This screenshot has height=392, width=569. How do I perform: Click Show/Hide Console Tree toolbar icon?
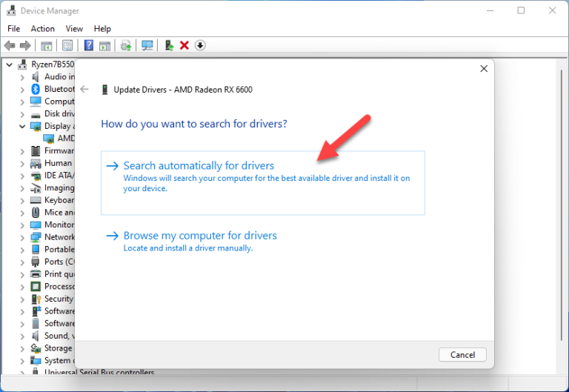click(x=47, y=46)
